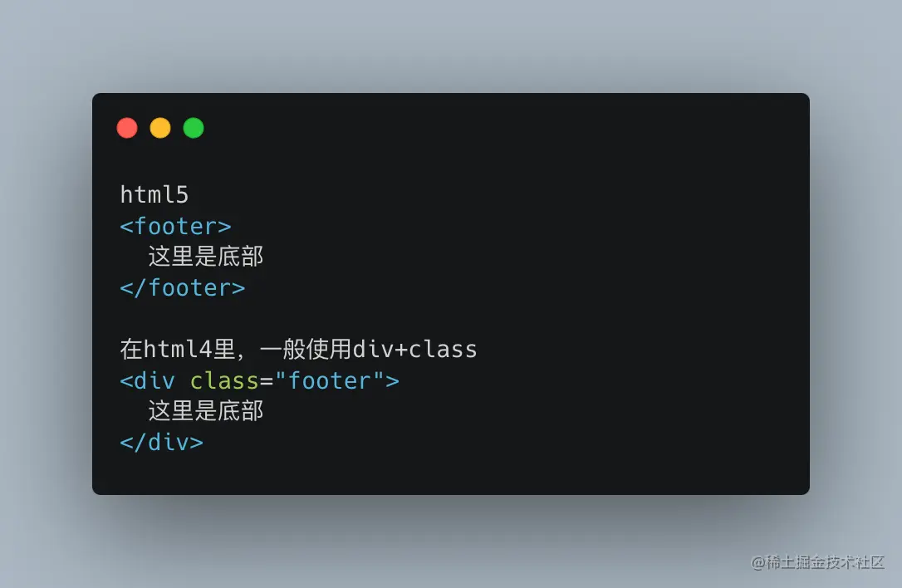Click the second 这里是底部 text line

[205, 411]
